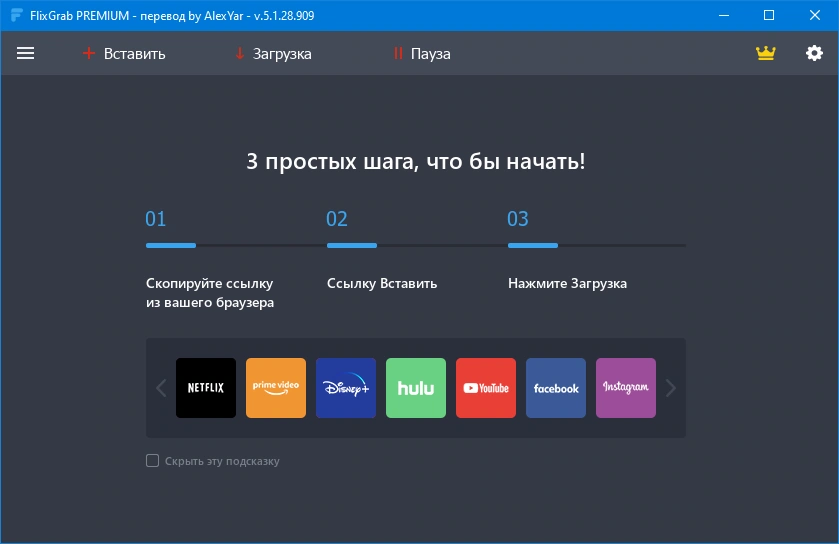This screenshot has height=544, width=839.
Task: Click the FlixGrab logo in title bar
Action: coord(17,15)
